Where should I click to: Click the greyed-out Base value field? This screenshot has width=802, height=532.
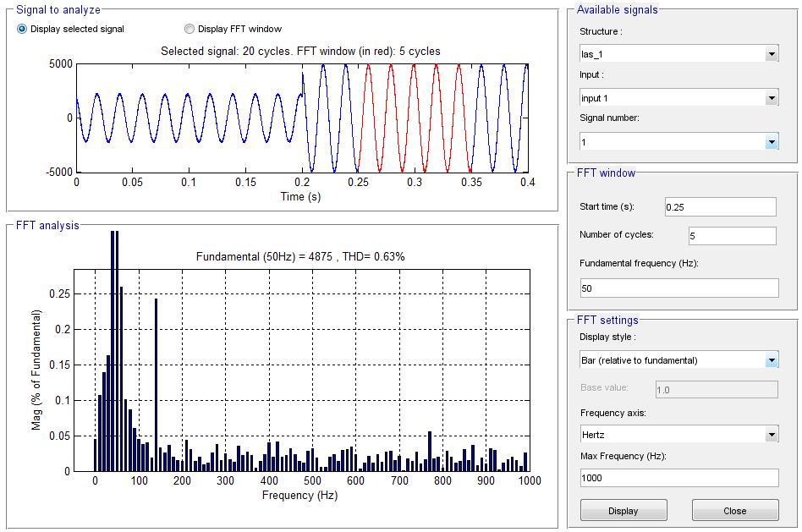[717, 389]
